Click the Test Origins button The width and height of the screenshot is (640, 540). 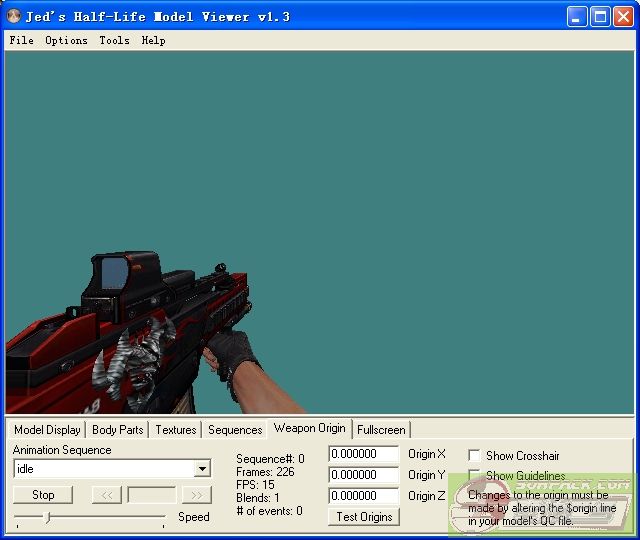(x=364, y=517)
